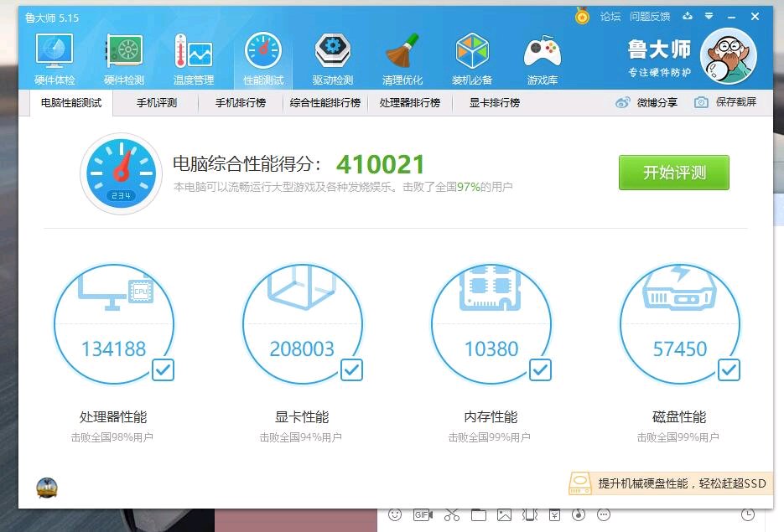Toggle the 磁盘性能 checkbox

729,369
